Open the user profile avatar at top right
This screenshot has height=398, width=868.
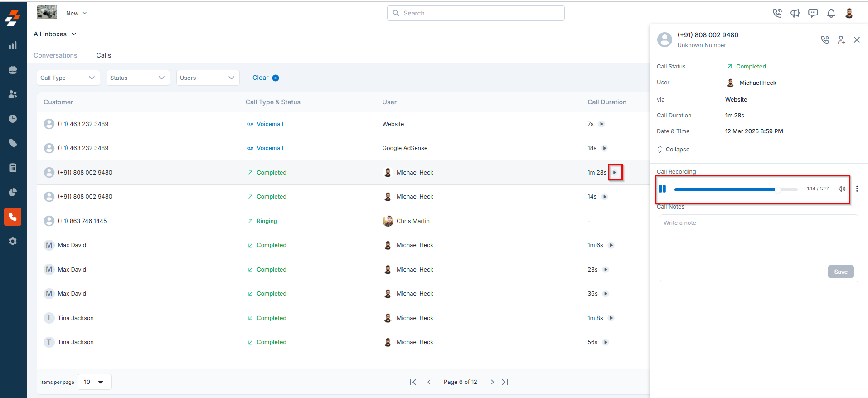point(849,13)
